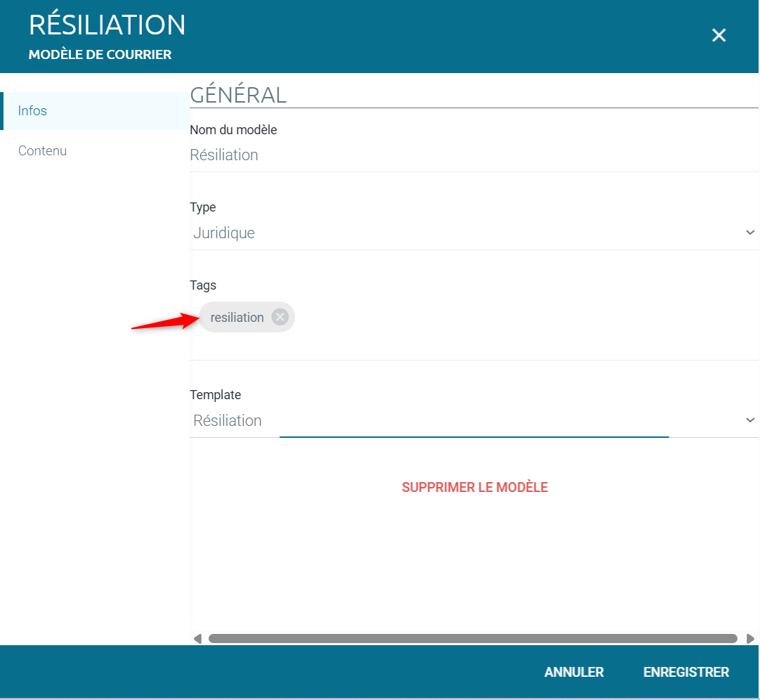Click the right arrow of horizontal scrollbar
The width and height of the screenshot is (760, 700).
[x=750, y=639]
